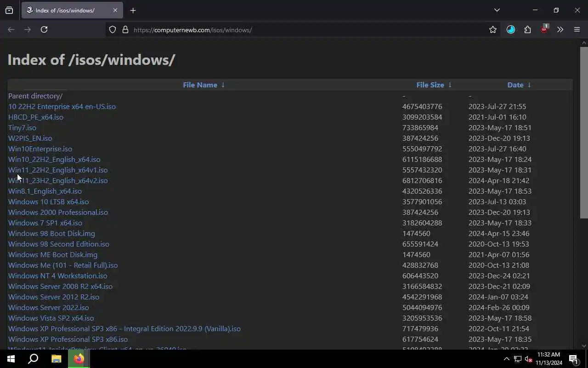Open the taskbar clock showing 11:32 AM
This screenshot has width=588, height=368.
[x=548, y=359]
